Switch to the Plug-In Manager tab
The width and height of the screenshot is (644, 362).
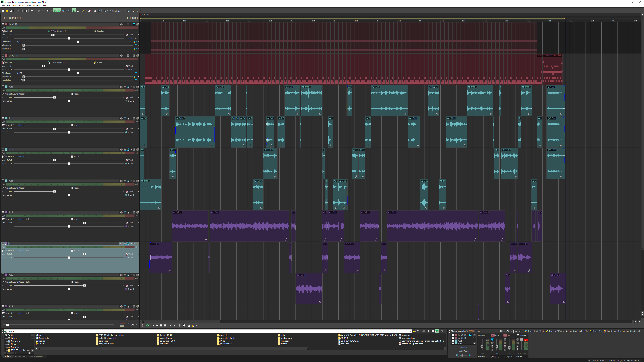click(37, 356)
